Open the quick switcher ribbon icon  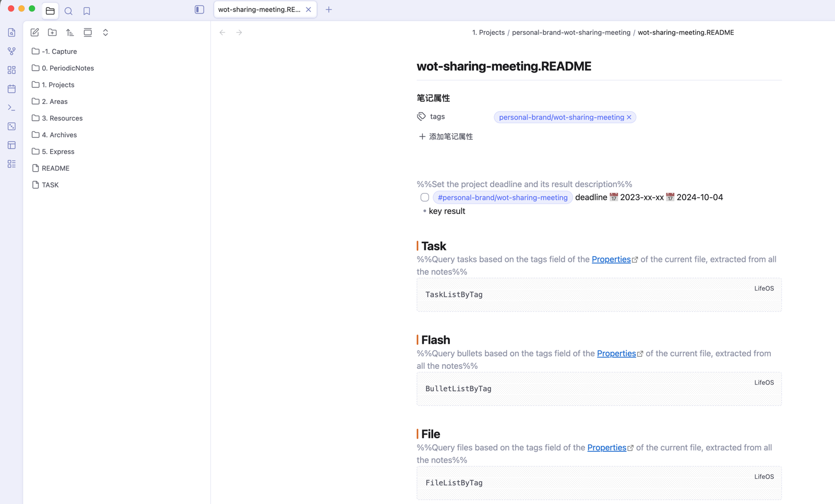(x=11, y=32)
